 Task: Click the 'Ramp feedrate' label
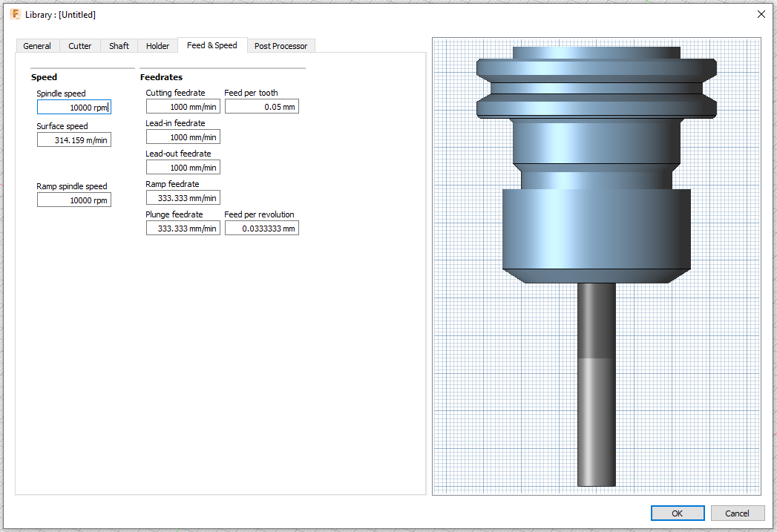click(x=172, y=184)
